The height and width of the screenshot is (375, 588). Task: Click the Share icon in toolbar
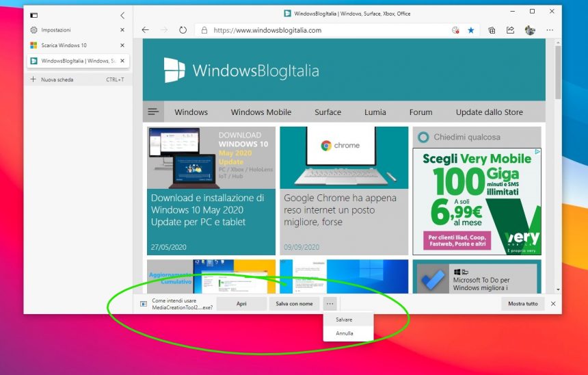[x=510, y=30]
